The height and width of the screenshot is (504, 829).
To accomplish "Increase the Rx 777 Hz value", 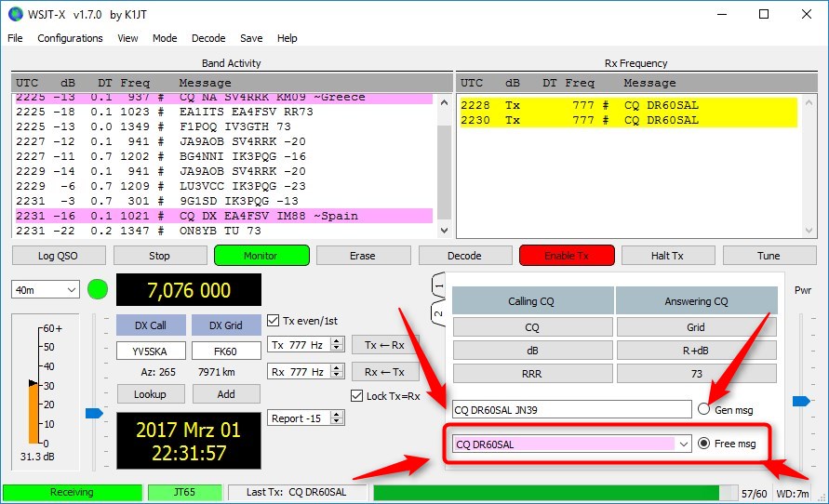I will pos(337,367).
